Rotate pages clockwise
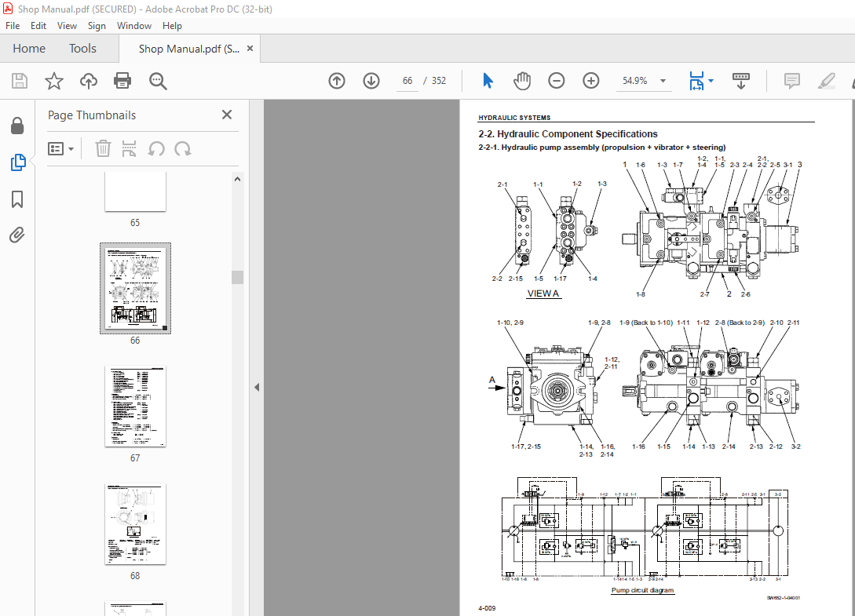 click(x=183, y=148)
